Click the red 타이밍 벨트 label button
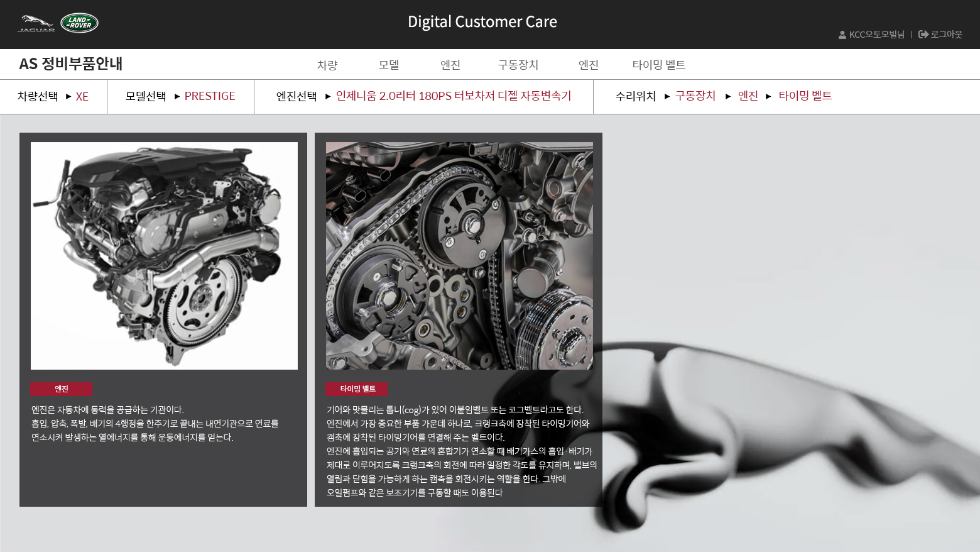Screen dimensions: 980x552 click(x=357, y=389)
